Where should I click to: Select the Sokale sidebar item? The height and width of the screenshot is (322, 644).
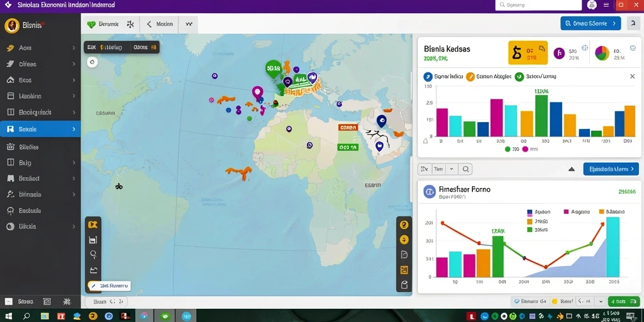tap(40, 129)
